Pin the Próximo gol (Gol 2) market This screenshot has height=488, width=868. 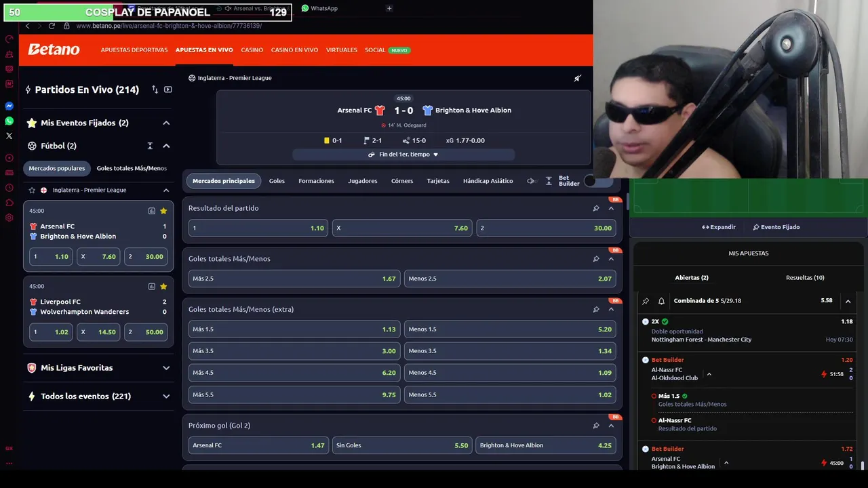(x=596, y=426)
